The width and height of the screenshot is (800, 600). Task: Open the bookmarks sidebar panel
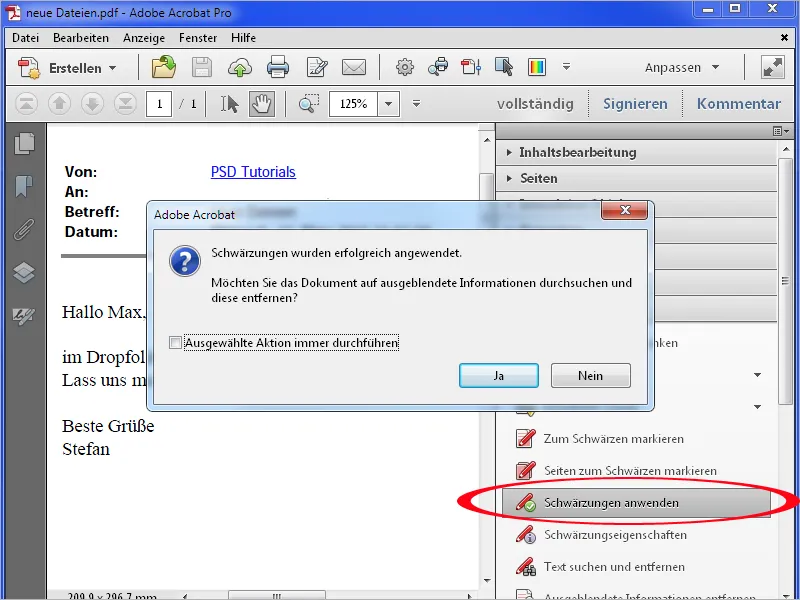tap(24, 186)
